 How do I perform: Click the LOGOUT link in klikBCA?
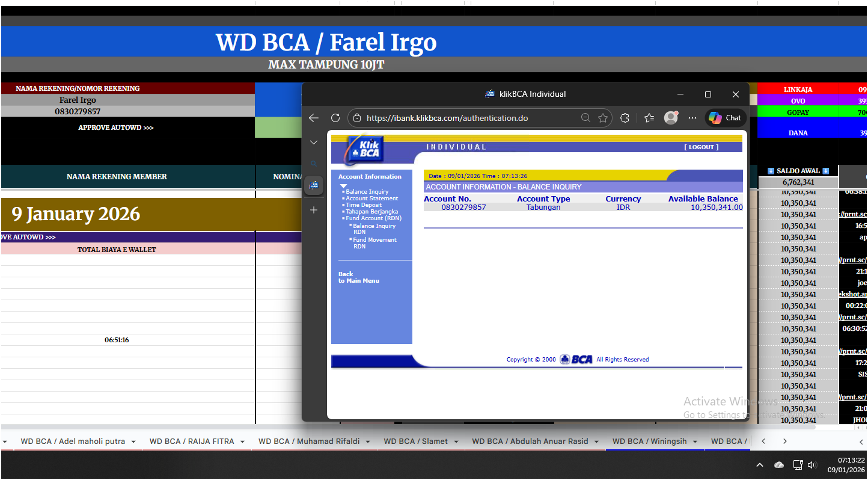point(701,147)
